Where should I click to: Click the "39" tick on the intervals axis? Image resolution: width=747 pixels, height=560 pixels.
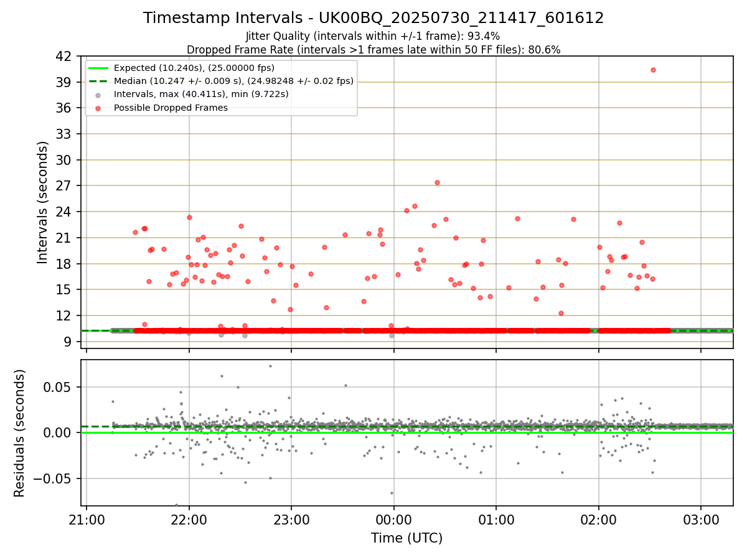[63, 82]
